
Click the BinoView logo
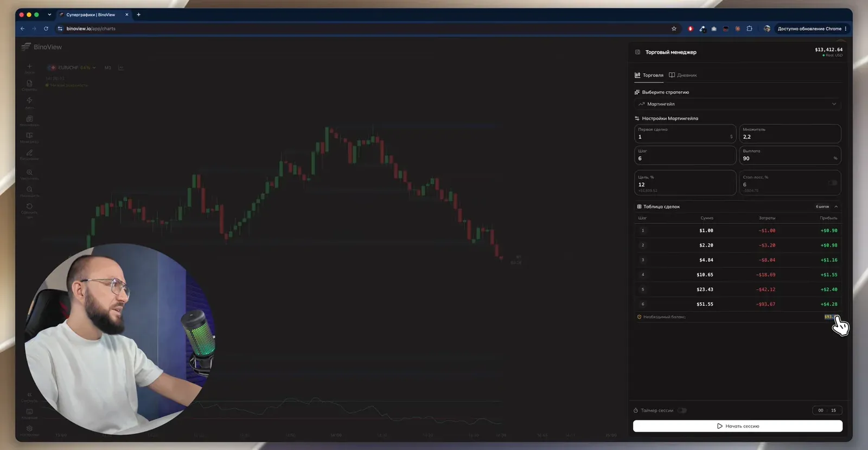click(x=42, y=47)
